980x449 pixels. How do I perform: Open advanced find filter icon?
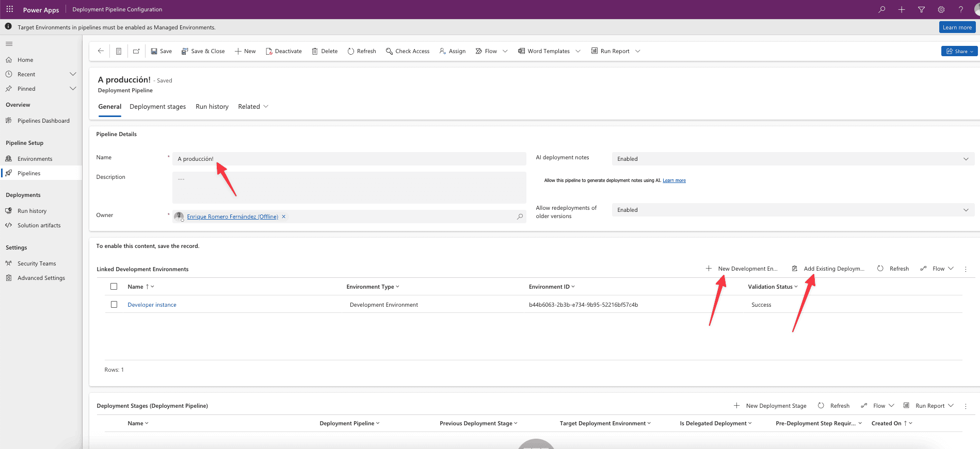tap(921, 9)
